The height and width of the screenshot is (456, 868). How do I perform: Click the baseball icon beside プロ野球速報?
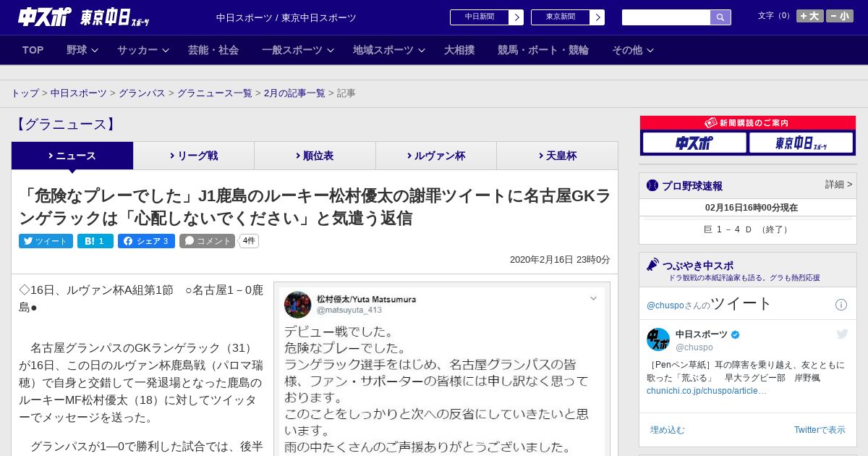pyautogui.click(x=652, y=185)
